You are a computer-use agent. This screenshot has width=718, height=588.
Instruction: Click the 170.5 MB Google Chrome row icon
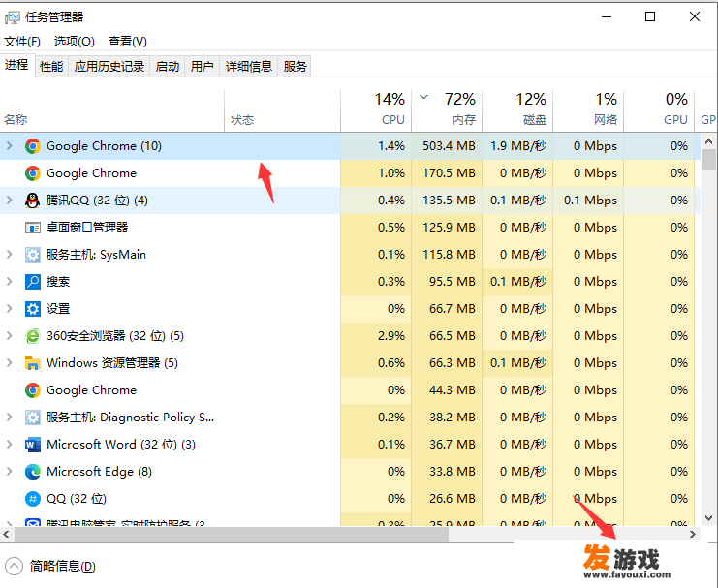[x=33, y=173]
